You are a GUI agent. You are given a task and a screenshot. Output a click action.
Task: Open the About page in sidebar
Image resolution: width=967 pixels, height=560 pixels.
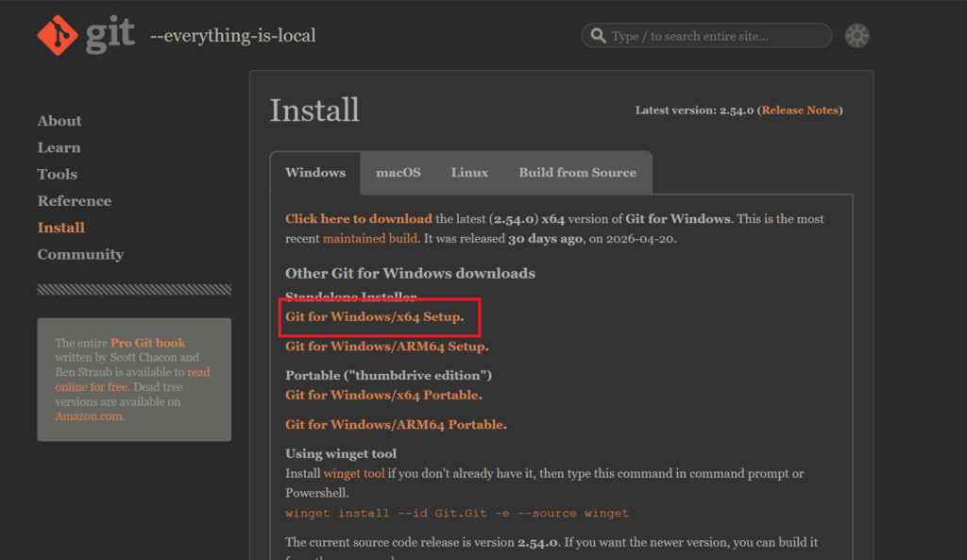point(59,121)
